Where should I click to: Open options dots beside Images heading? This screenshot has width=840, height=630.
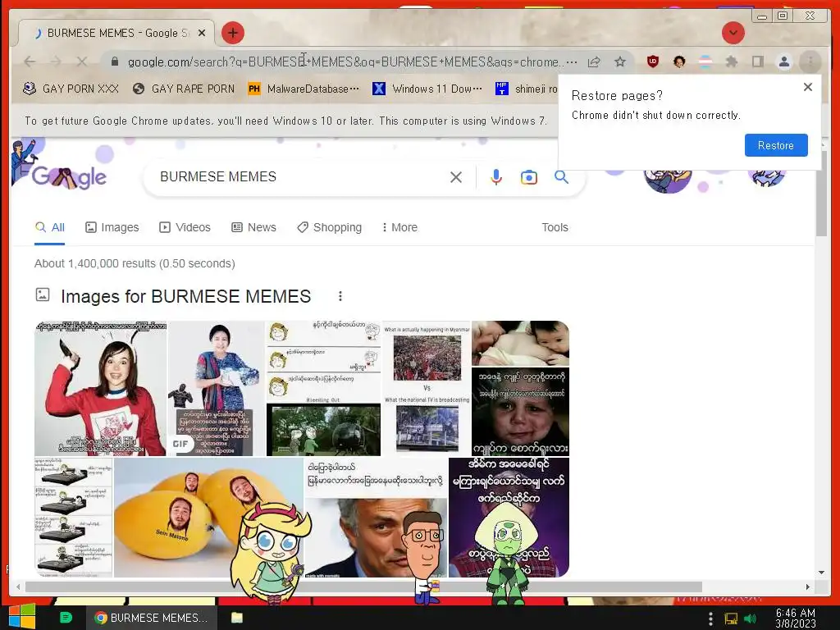[x=340, y=295]
